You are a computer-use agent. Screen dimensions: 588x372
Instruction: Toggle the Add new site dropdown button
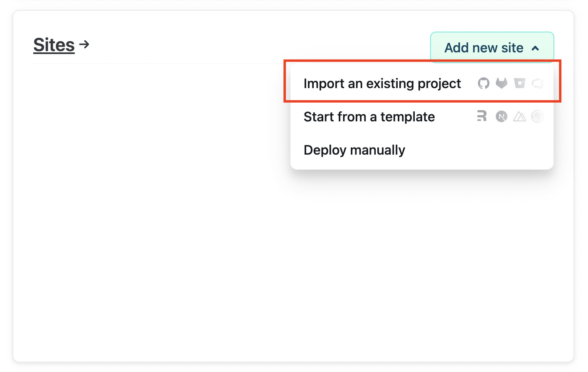click(492, 47)
